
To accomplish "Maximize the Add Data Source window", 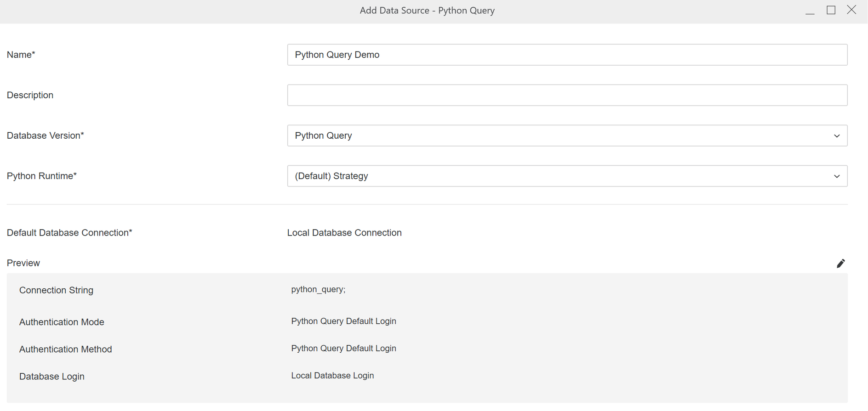I will (831, 10).
